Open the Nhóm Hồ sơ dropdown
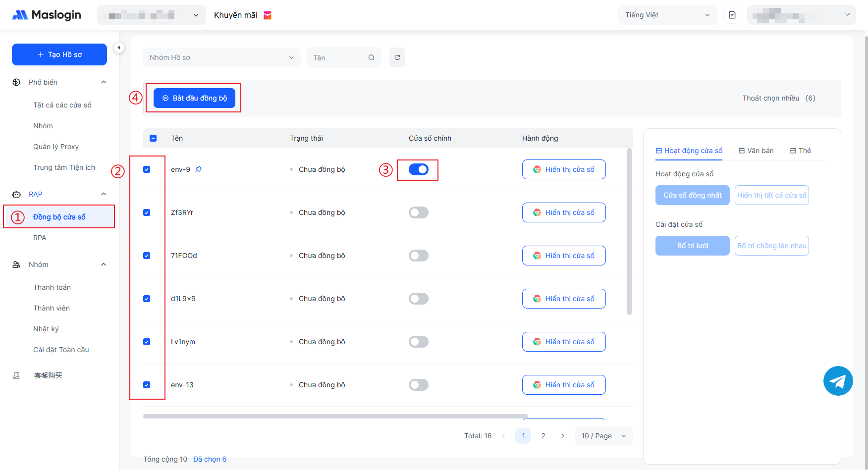The width and height of the screenshot is (868, 470). pos(221,57)
